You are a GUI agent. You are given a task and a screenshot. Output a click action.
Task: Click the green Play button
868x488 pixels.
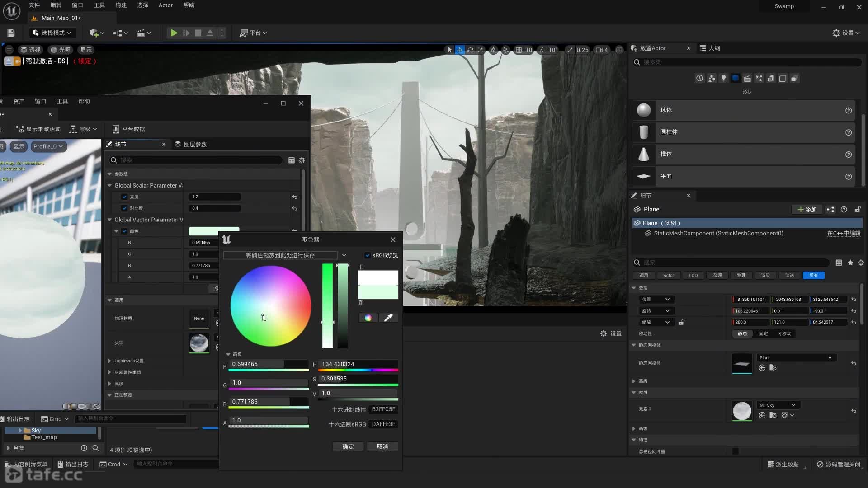click(x=174, y=33)
